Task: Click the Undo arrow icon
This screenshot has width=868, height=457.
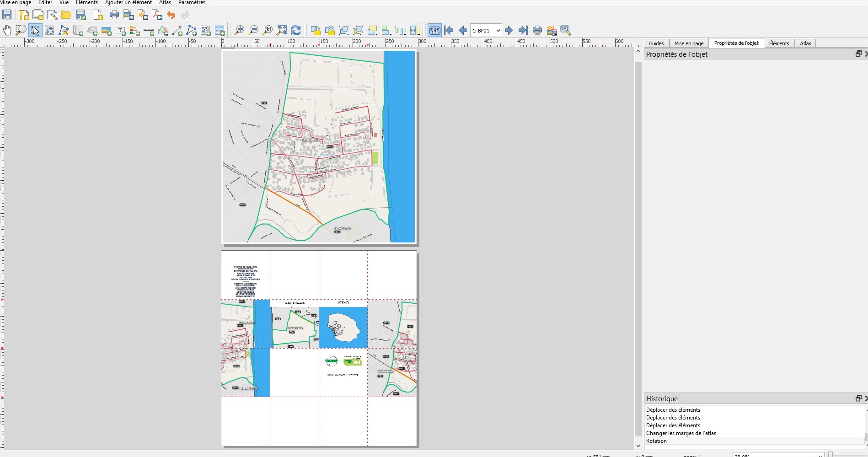Action: tap(171, 15)
